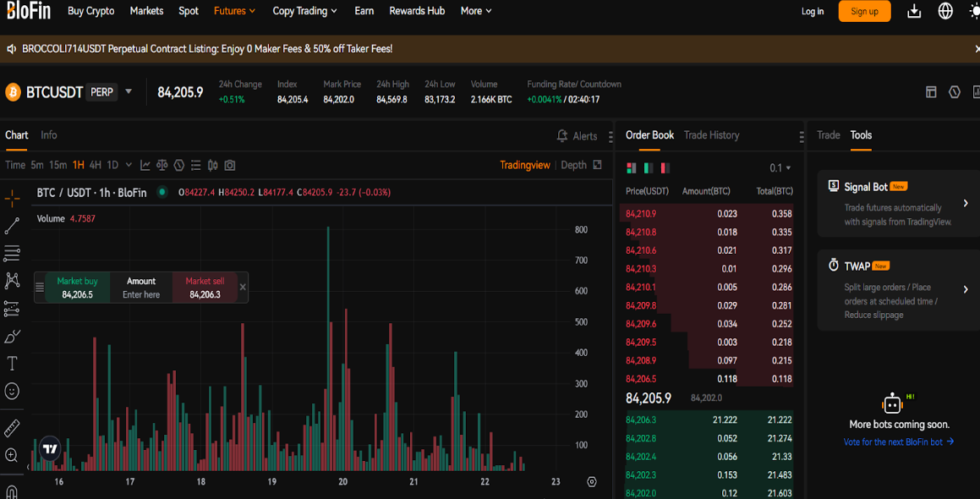Image resolution: width=980 pixels, height=499 pixels.
Task: Select ask price 84,210.9 row
Action: 709,214
